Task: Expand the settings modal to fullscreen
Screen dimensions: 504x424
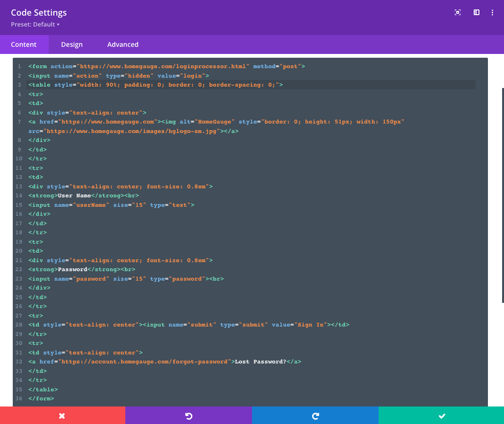Action: (x=457, y=13)
